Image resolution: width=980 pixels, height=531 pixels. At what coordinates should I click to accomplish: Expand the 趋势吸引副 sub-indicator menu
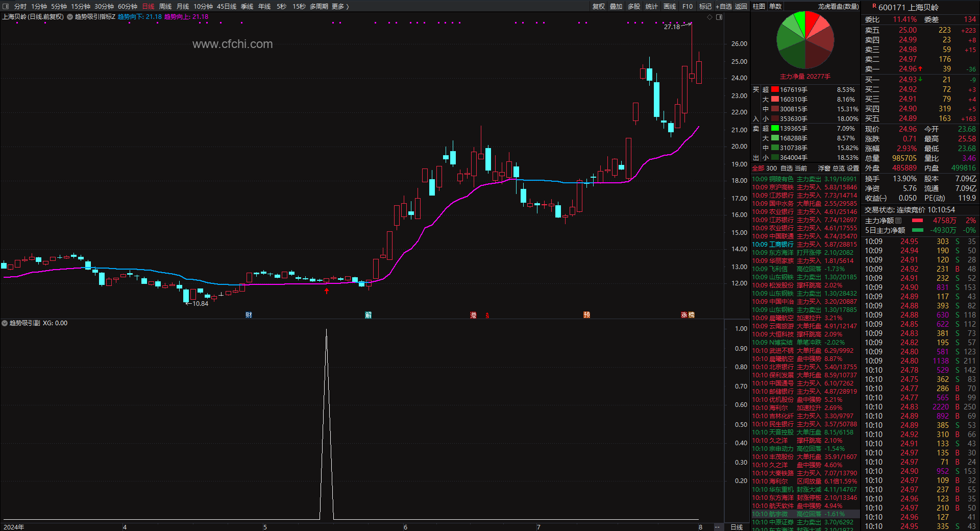[x=5, y=323]
